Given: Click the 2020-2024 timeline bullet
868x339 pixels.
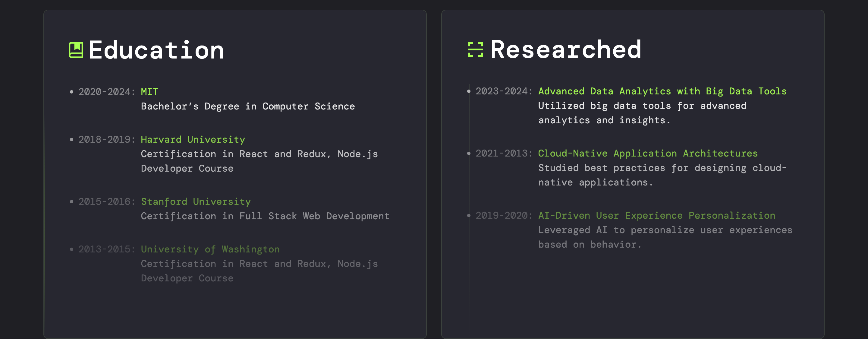Looking at the screenshot, I should coord(71,92).
